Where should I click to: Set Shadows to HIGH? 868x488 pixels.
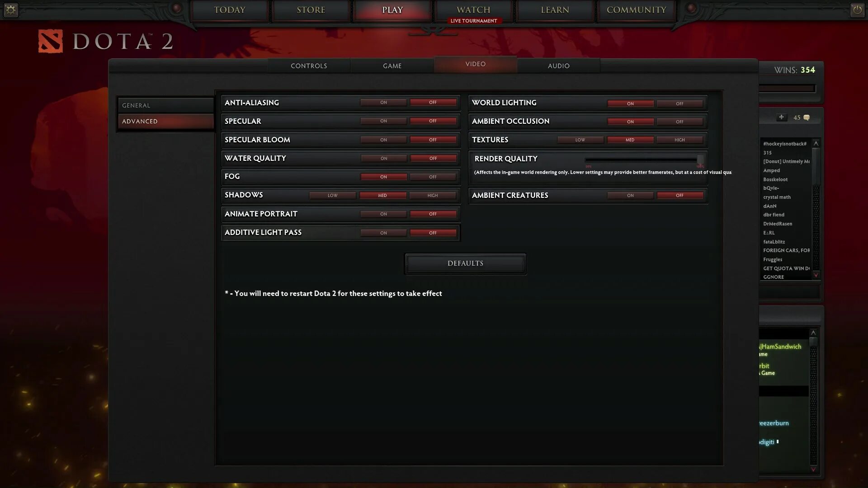(433, 196)
